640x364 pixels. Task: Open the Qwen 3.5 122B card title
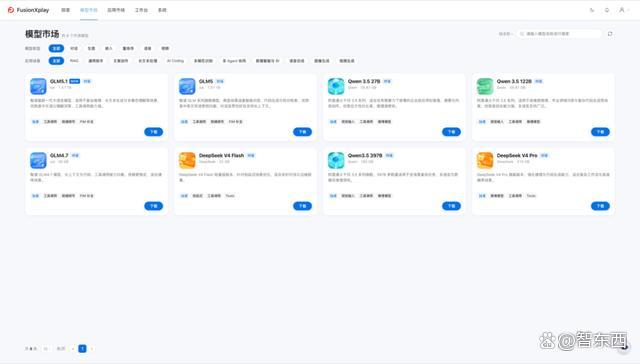pyautogui.click(x=514, y=81)
